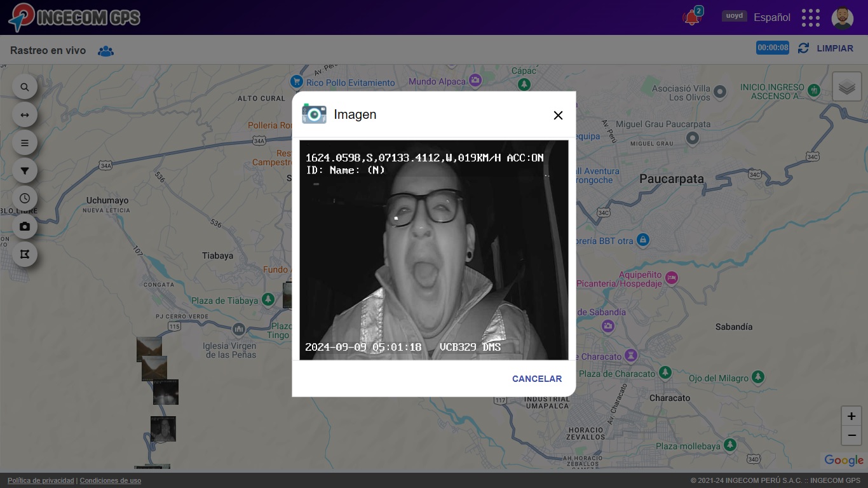Close the Imagen dialog with X
Viewport: 868px width, 488px height.
click(x=558, y=115)
